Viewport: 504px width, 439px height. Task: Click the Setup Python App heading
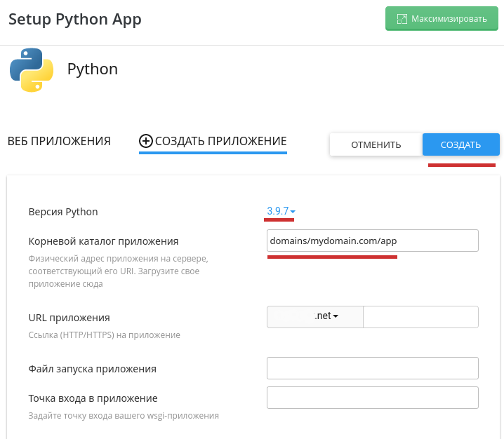[75, 19]
